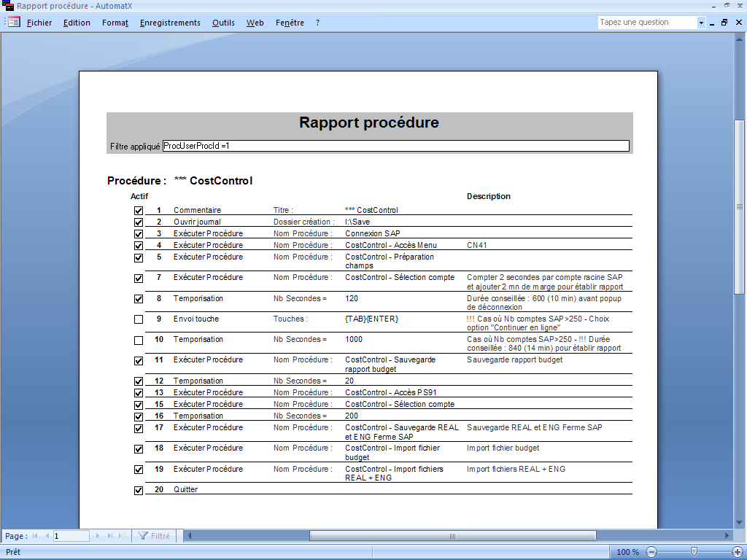Click 'Import fichiers REAL + ENG' description
Viewport: 747px width, 560px height.
pyautogui.click(x=516, y=469)
